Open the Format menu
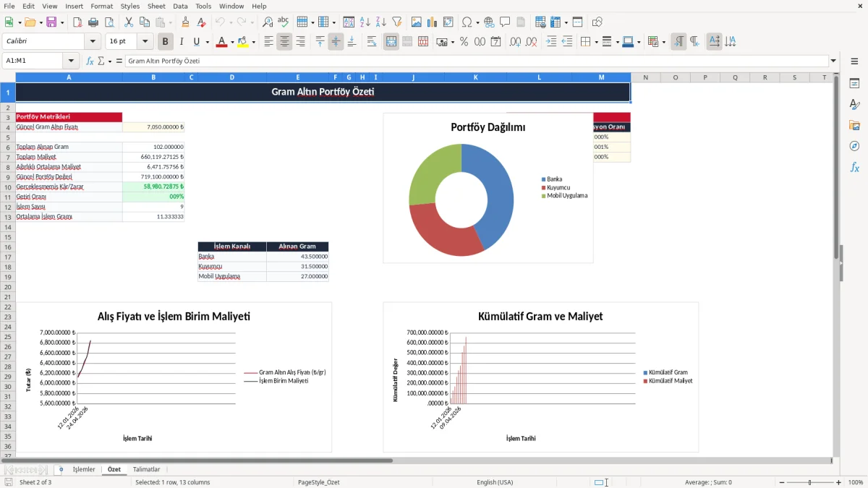 click(101, 6)
